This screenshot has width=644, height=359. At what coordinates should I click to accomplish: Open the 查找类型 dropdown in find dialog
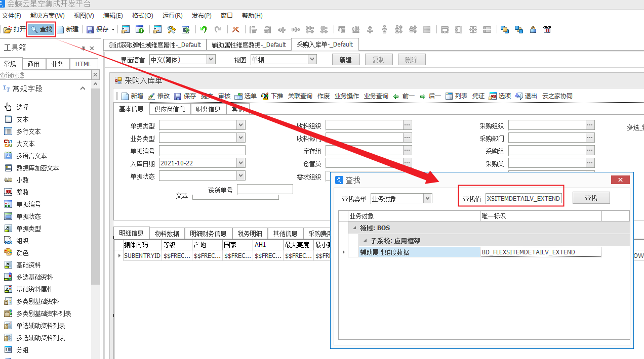tap(428, 198)
